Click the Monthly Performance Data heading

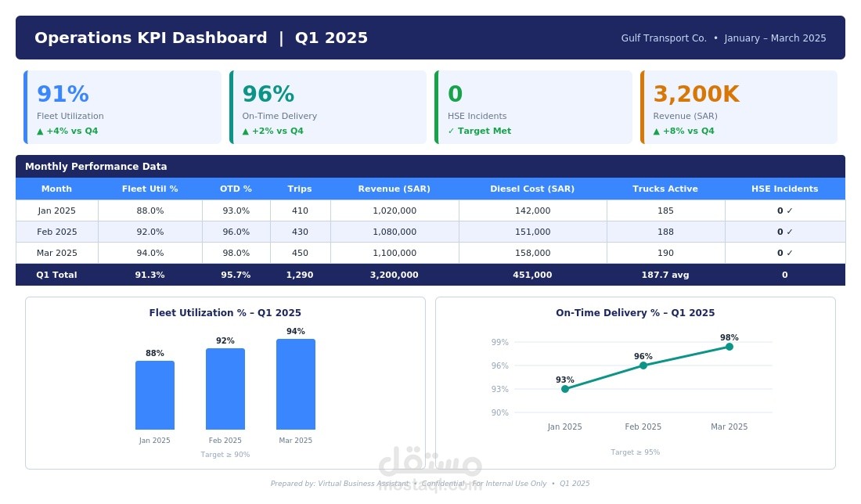96,167
